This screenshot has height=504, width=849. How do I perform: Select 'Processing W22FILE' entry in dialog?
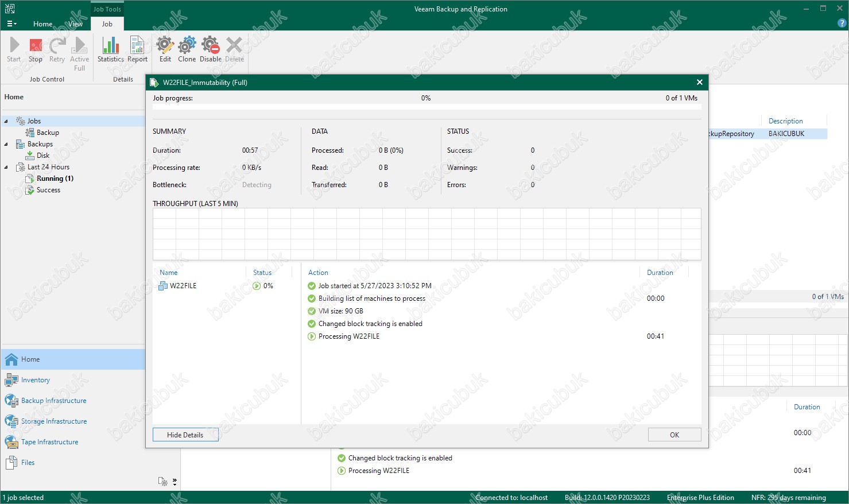pyautogui.click(x=349, y=336)
